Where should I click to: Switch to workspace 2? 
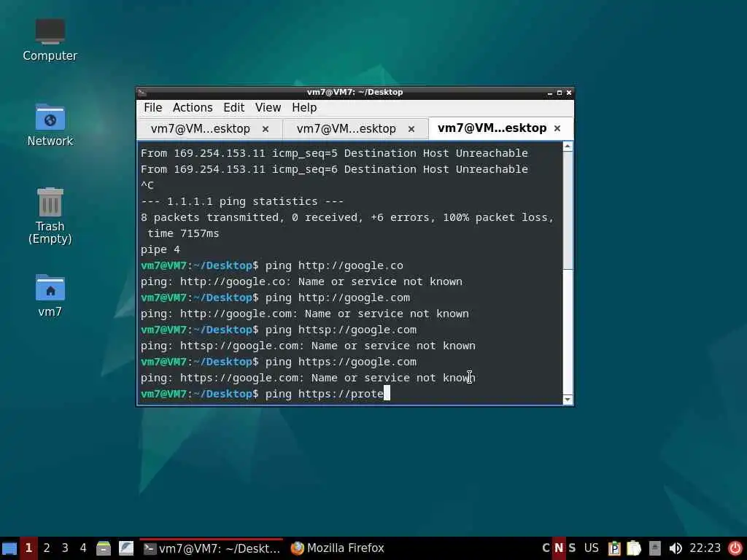point(47,548)
